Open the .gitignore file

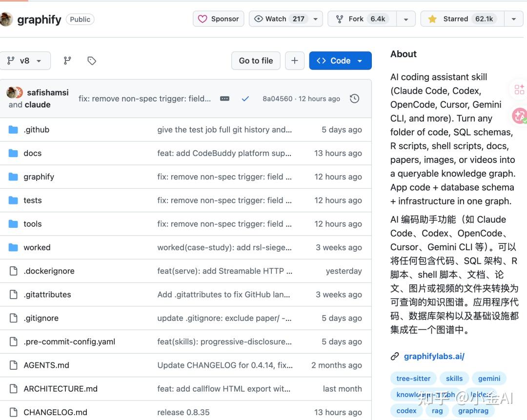click(41, 318)
